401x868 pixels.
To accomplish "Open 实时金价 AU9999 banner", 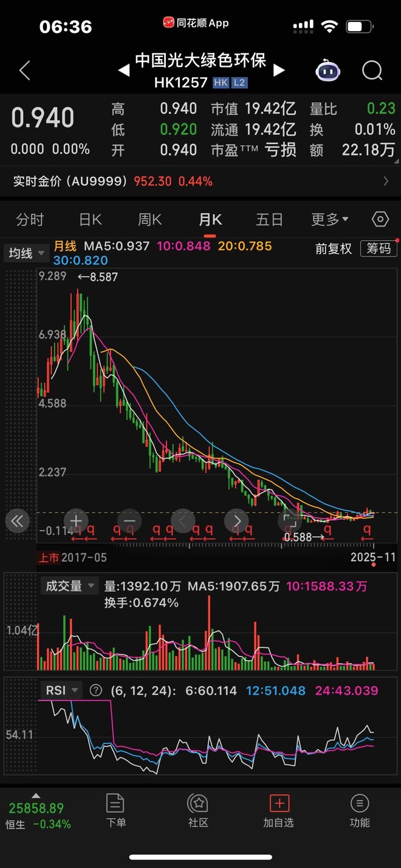I will point(200,181).
